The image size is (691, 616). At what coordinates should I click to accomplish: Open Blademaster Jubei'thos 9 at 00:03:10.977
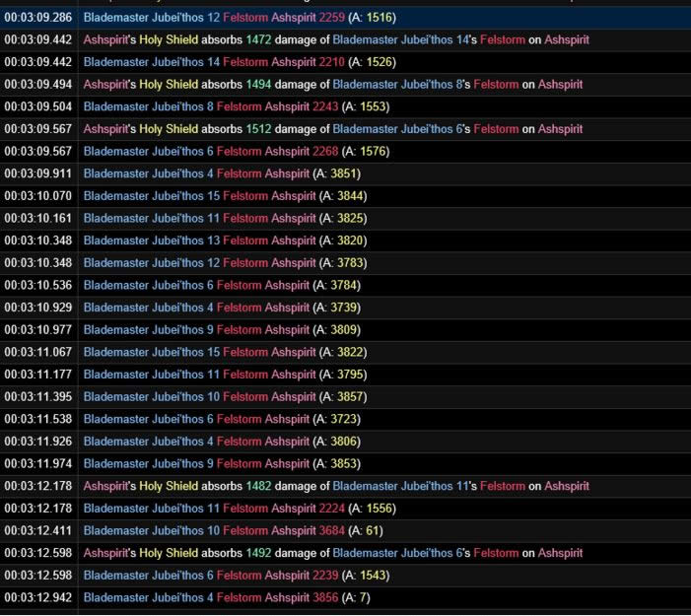146,330
